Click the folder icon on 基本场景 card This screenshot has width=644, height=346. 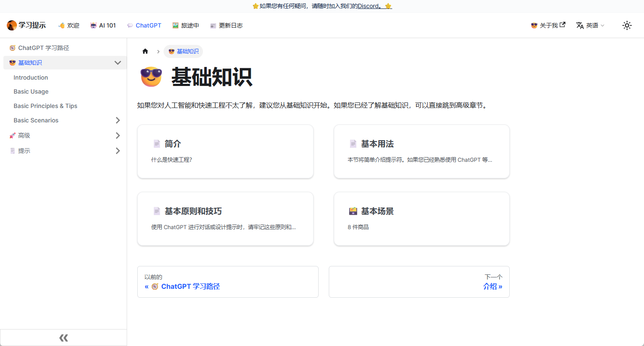tap(353, 211)
